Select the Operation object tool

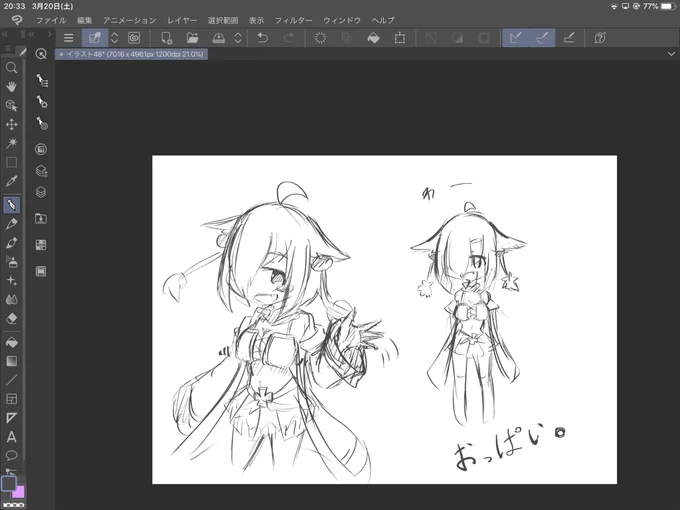pyautogui.click(x=12, y=106)
